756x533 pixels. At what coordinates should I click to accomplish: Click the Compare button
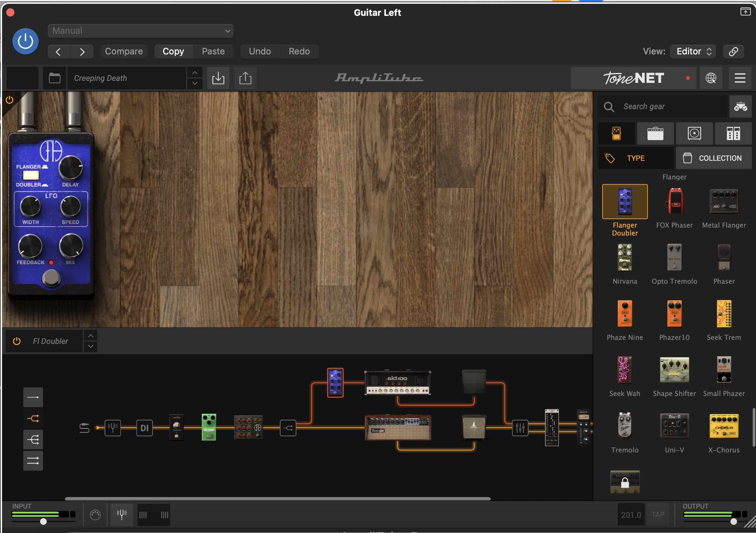[124, 52]
